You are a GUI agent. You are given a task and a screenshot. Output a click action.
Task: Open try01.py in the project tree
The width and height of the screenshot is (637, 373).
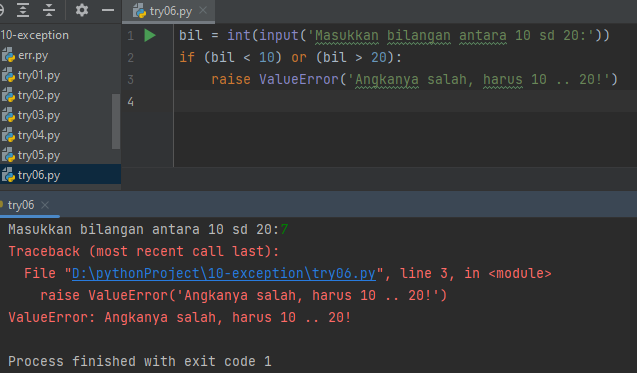[39, 75]
